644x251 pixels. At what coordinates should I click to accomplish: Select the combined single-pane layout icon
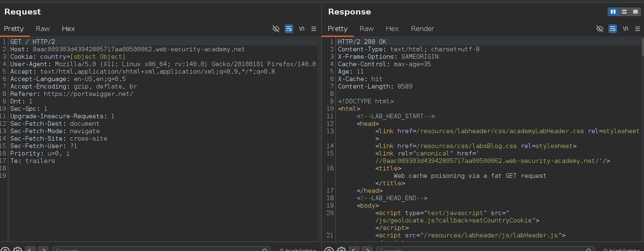tap(635, 12)
